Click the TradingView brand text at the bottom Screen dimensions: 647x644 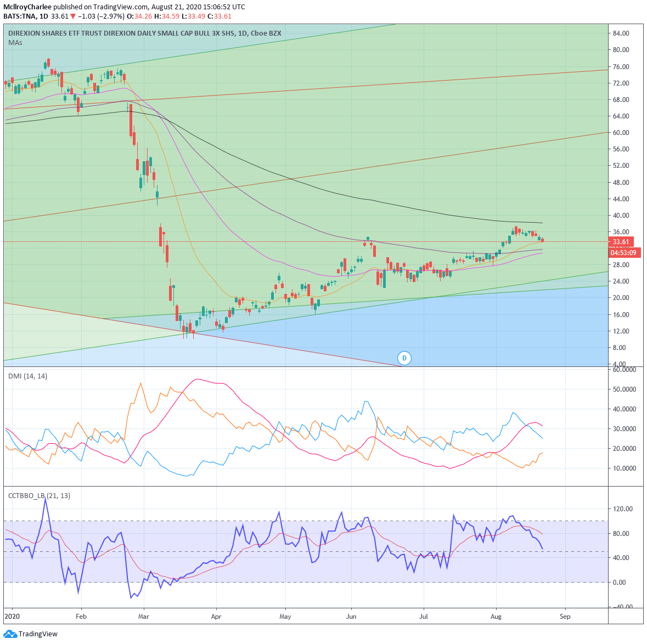pyautogui.click(x=38, y=634)
